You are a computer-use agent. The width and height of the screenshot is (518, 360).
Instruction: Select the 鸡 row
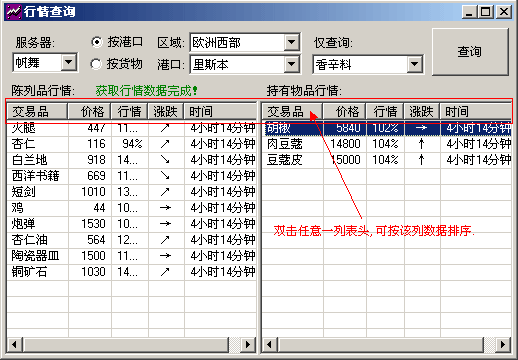point(132,208)
